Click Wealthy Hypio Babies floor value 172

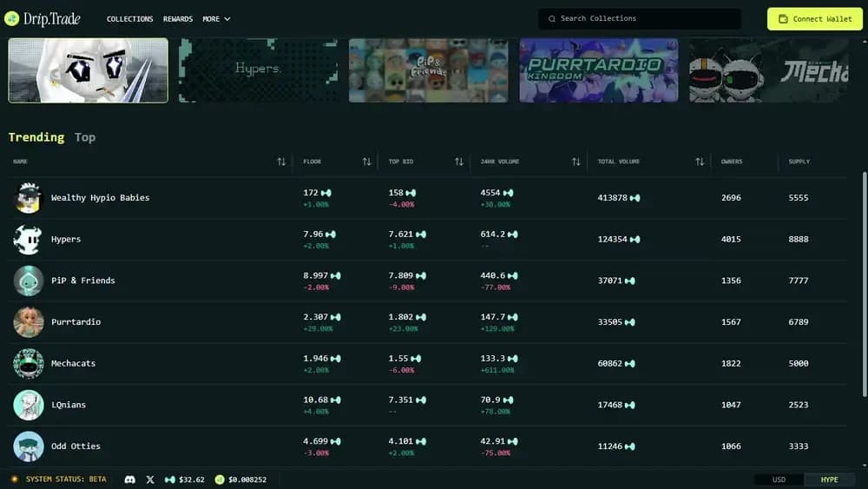point(311,193)
